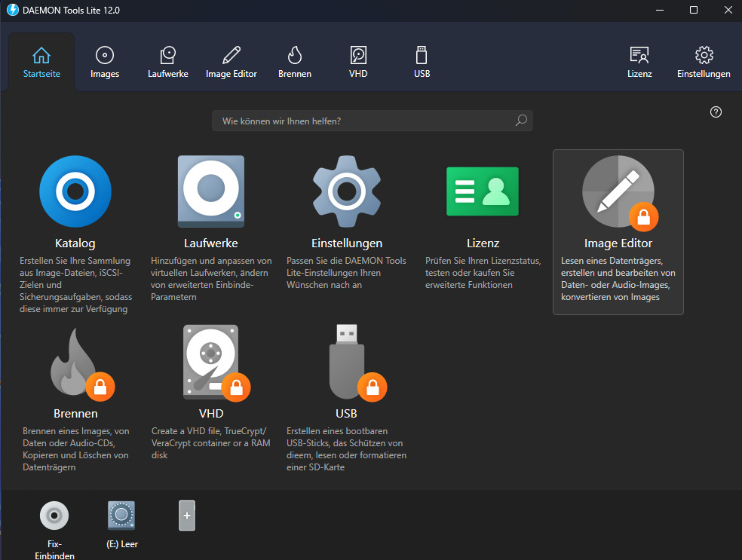Viewport: 742px width, 560px height.
Task: Switch to the Images tab
Action: (x=105, y=62)
